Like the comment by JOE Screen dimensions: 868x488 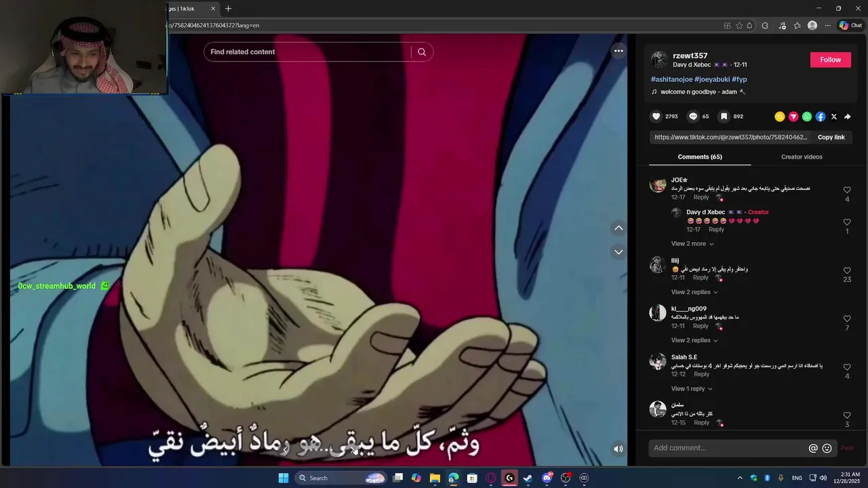coord(847,190)
